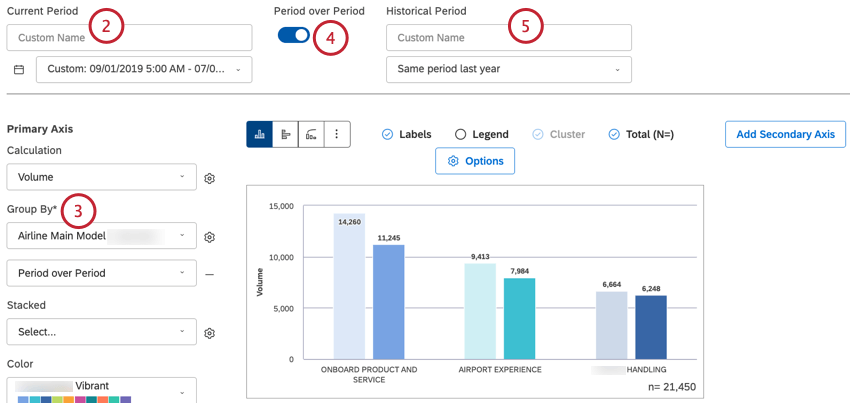The image size is (850, 403).
Task: Remove Period over Period grouping (minus icon)
Action: click(x=210, y=273)
